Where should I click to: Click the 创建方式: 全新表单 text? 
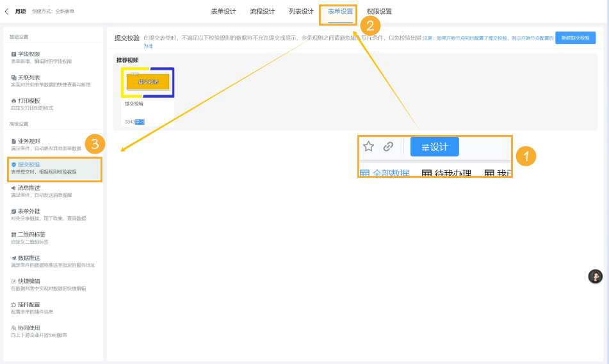[53, 12]
